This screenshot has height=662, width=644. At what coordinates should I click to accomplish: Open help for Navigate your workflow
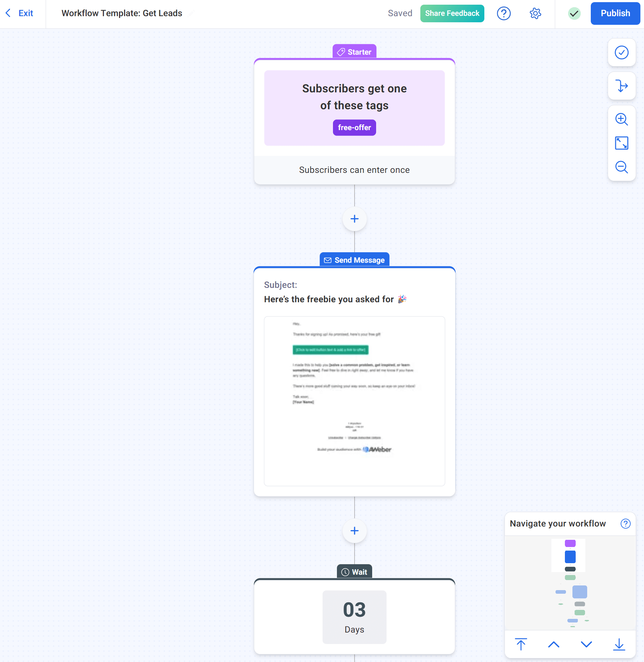point(625,524)
